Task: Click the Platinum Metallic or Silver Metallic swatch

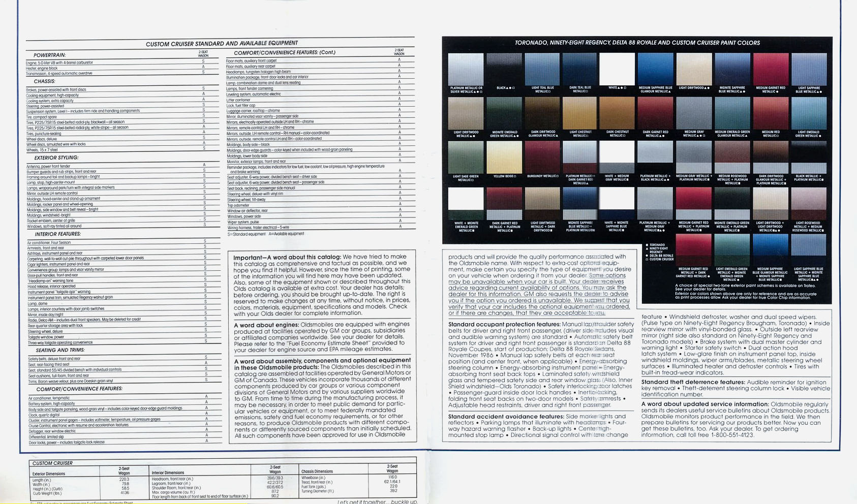Action: (x=466, y=70)
